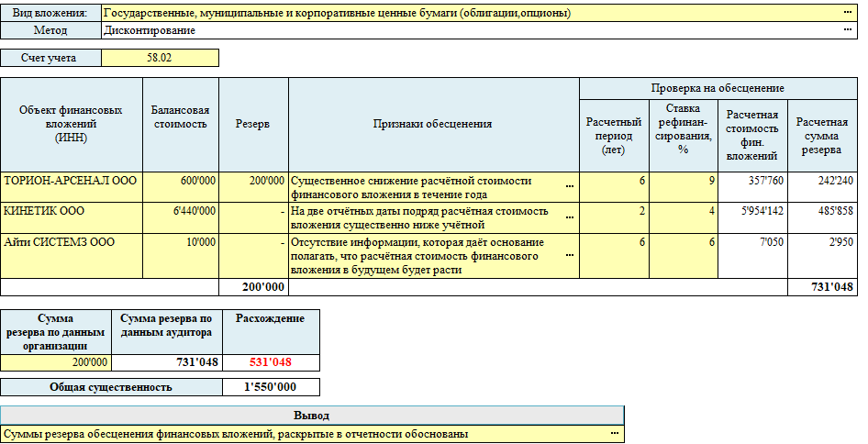
Task: Select Общая существенность value 1'550'000
Action: 271,387
